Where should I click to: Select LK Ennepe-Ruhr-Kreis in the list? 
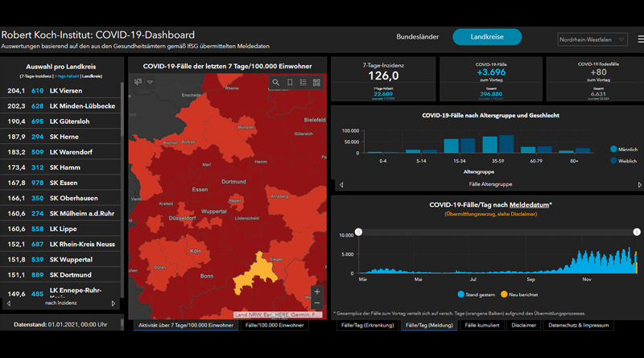(x=60, y=290)
